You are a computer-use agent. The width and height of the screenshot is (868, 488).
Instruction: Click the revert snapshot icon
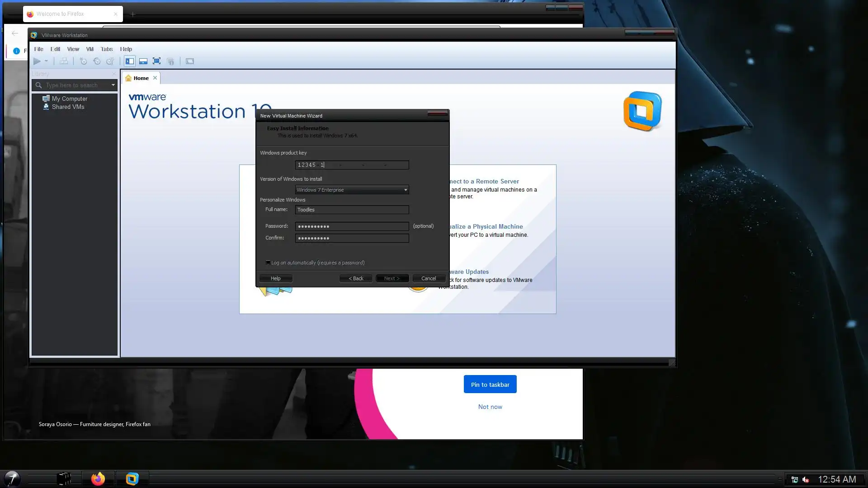97,61
